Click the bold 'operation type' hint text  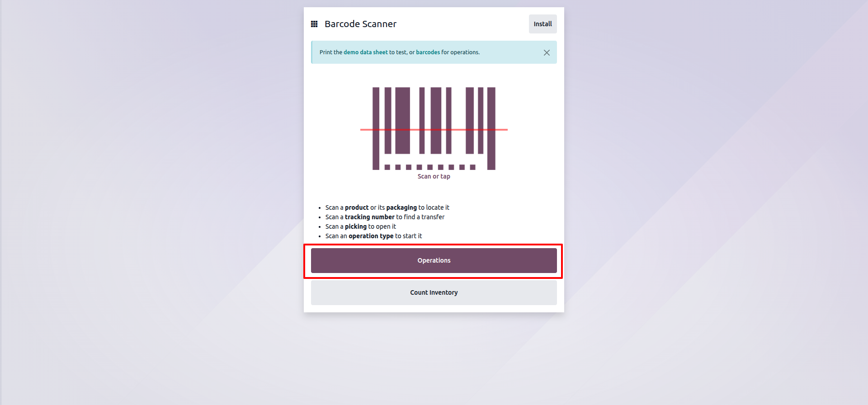click(371, 236)
